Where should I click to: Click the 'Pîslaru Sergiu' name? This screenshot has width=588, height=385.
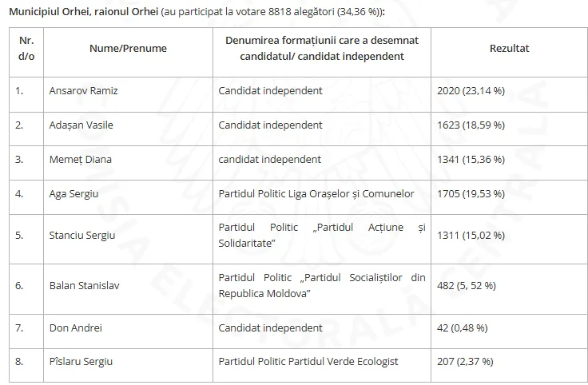pos(81,362)
